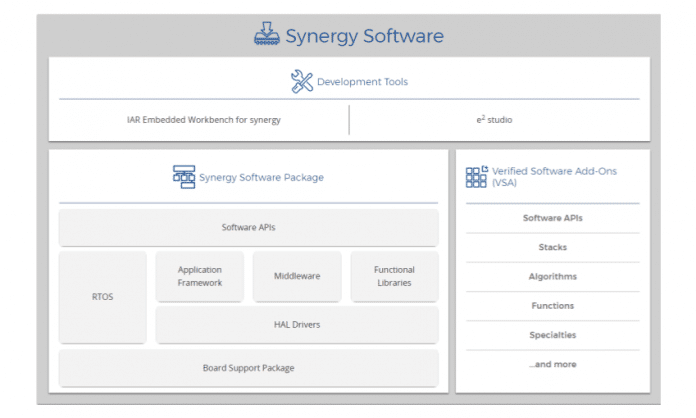The width and height of the screenshot is (696, 418).
Task: Click the Middleware block
Action: (x=297, y=276)
